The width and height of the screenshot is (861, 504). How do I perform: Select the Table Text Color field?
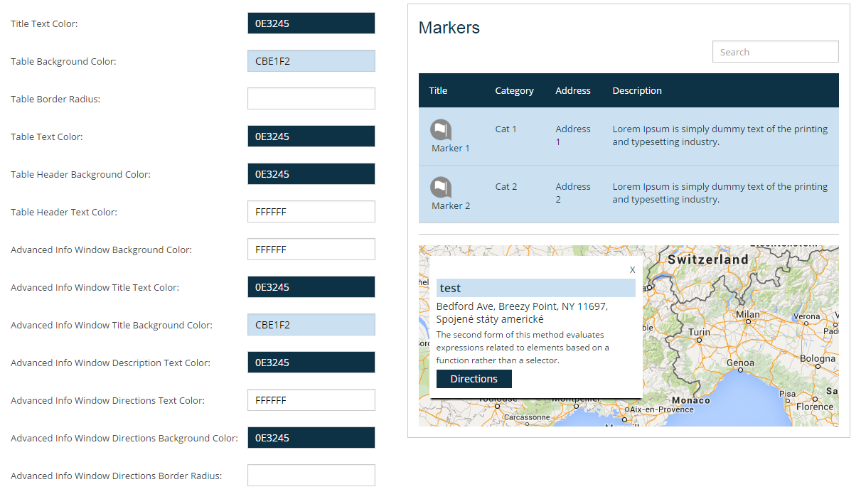[x=311, y=136]
